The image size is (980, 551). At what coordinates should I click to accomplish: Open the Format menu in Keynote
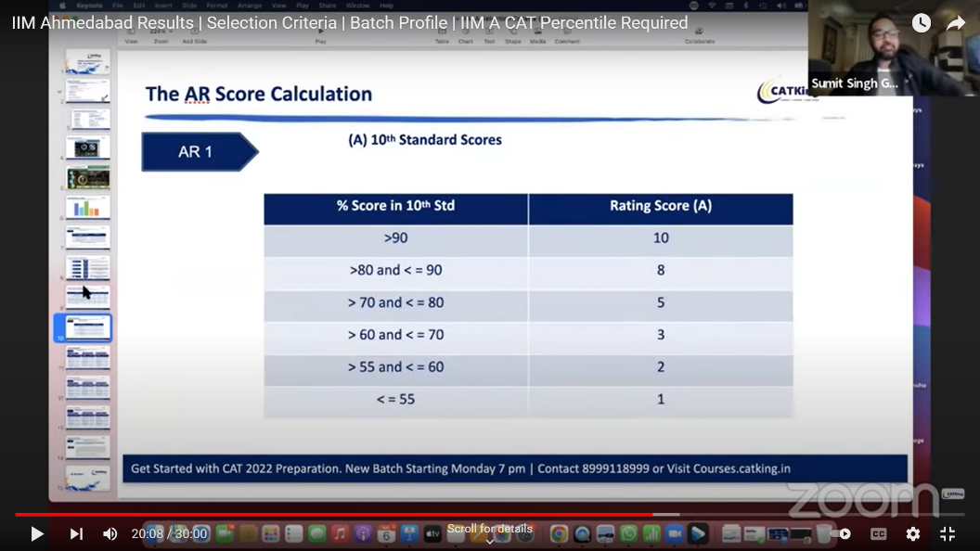pos(217,6)
